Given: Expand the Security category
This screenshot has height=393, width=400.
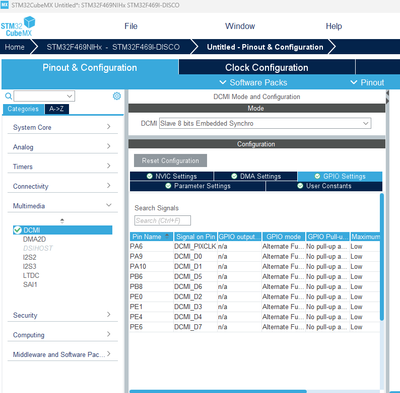Looking at the screenshot, I should click(x=62, y=315).
